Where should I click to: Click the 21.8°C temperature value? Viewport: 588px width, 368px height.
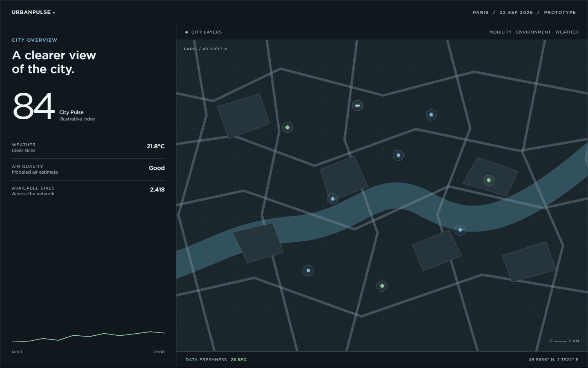(x=156, y=146)
